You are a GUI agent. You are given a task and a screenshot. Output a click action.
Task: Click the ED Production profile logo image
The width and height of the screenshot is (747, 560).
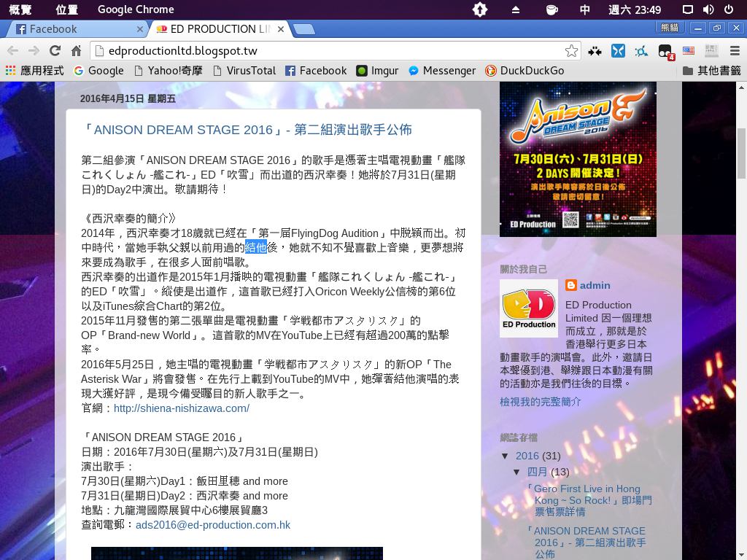[x=529, y=308]
